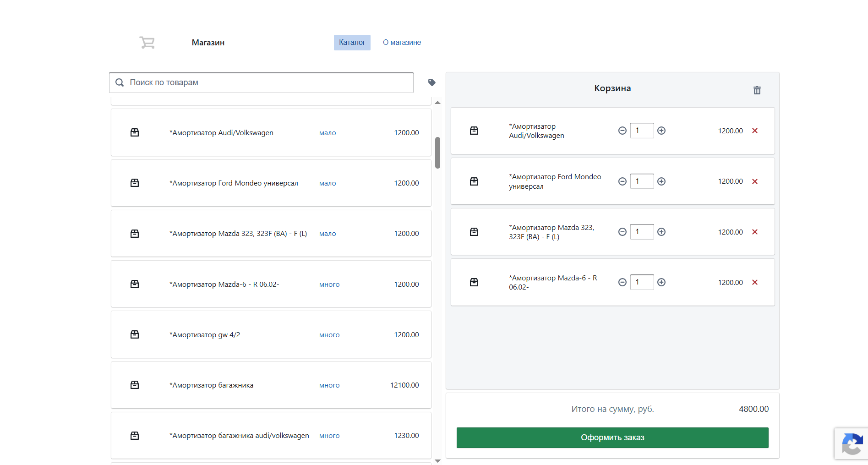The height and width of the screenshot is (465, 868).
Task: Select *Амортизатор Audi/Volkswagen in catalog
Action: pyautogui.click(x=271, y=132)
